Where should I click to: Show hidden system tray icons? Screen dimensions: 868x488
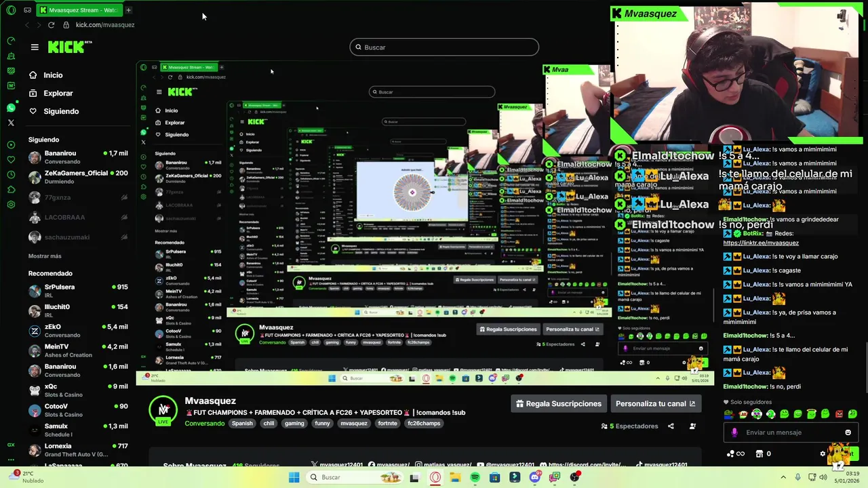click(x=783, y=477)
